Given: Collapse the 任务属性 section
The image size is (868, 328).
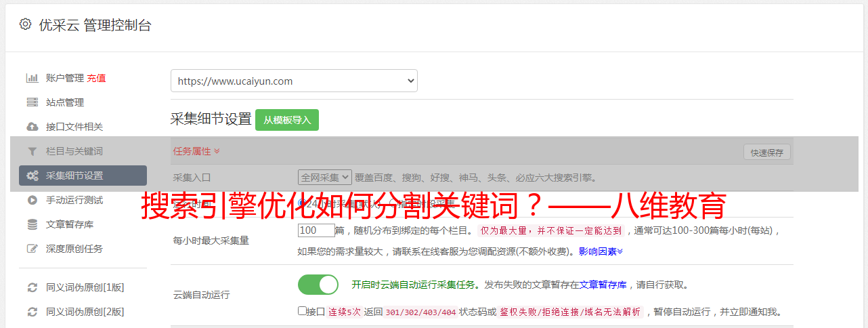Looking at the screenshot, I should (196, 151).
